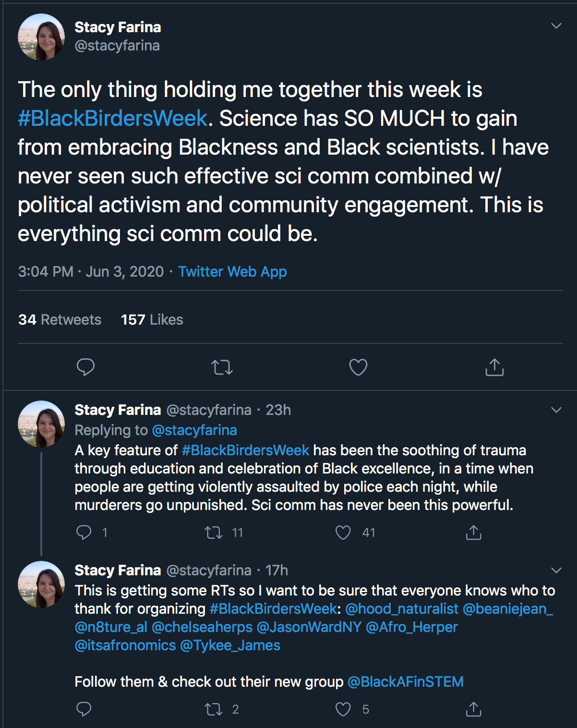577x728 pixels.
Task: Open #BlackBirdersWeek hashtag in main tweet
Action: [x=113, y=119]
